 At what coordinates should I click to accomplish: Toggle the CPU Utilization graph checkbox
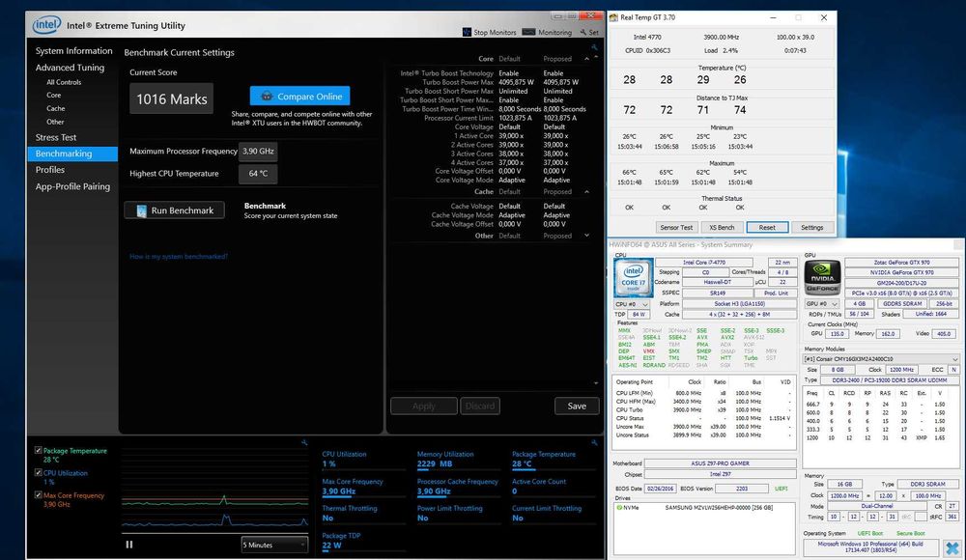click(39, 472)
